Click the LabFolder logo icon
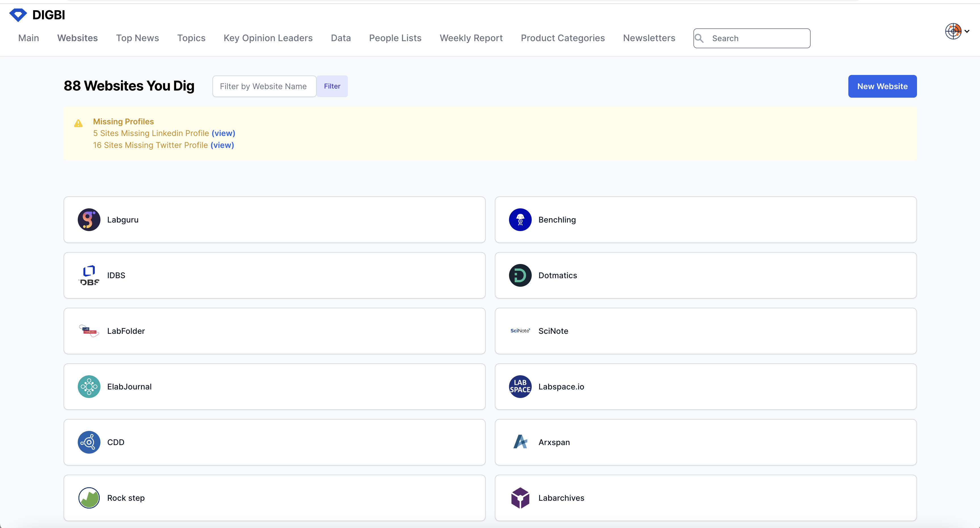This screenshot has width=980, height=528. [89, 331]
